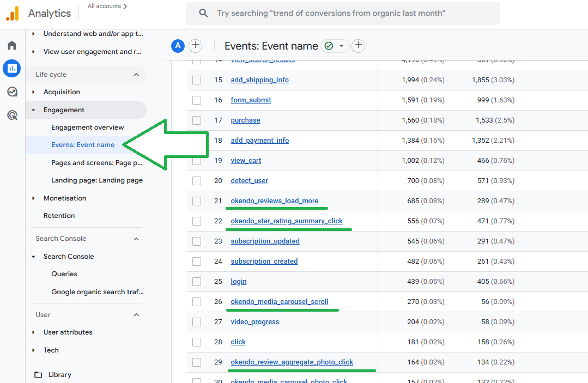Collapse the Engagement tree arrow
This screenshot has height=383, width=588.
pos(33,110)
